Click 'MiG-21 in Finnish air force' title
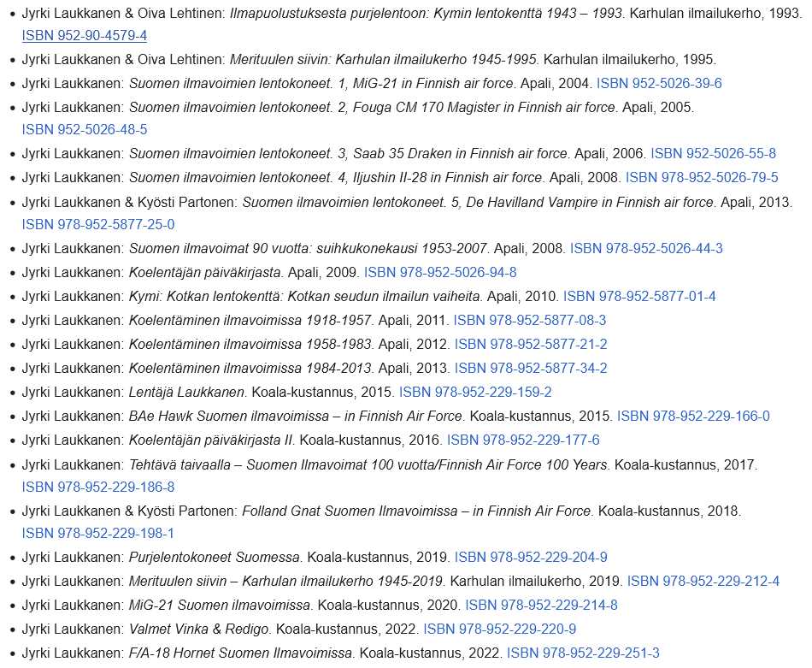 coord(433,84)
